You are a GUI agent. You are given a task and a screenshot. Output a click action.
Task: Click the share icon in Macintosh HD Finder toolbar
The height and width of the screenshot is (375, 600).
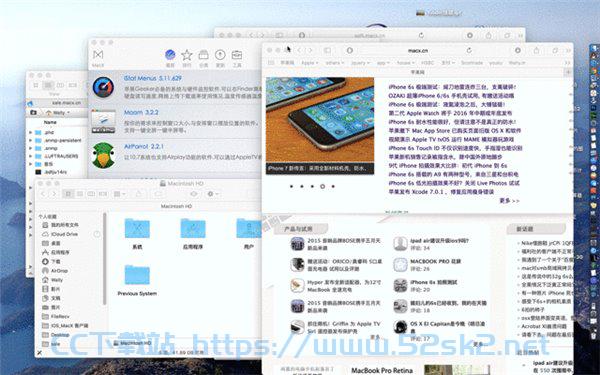pos(139,194)
